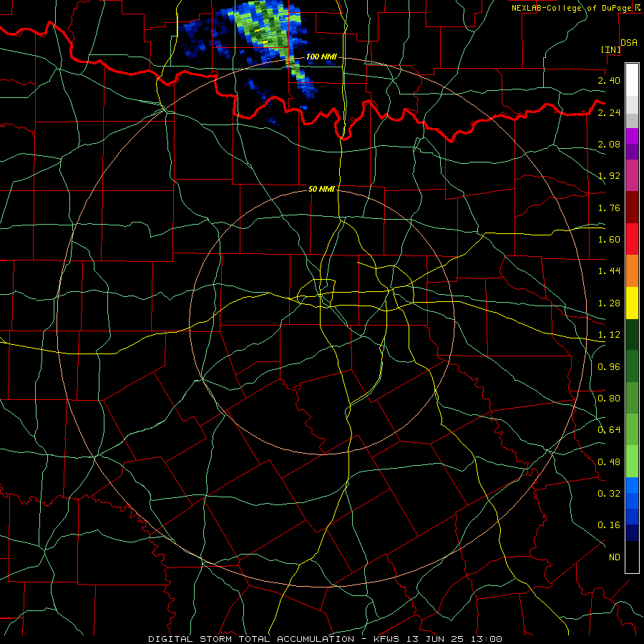
Task: Click the 1.44 legend value
Action: point(609,271)
